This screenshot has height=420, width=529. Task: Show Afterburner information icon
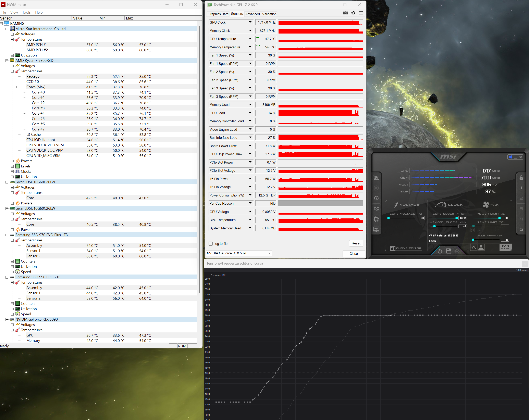coord(376,198)
